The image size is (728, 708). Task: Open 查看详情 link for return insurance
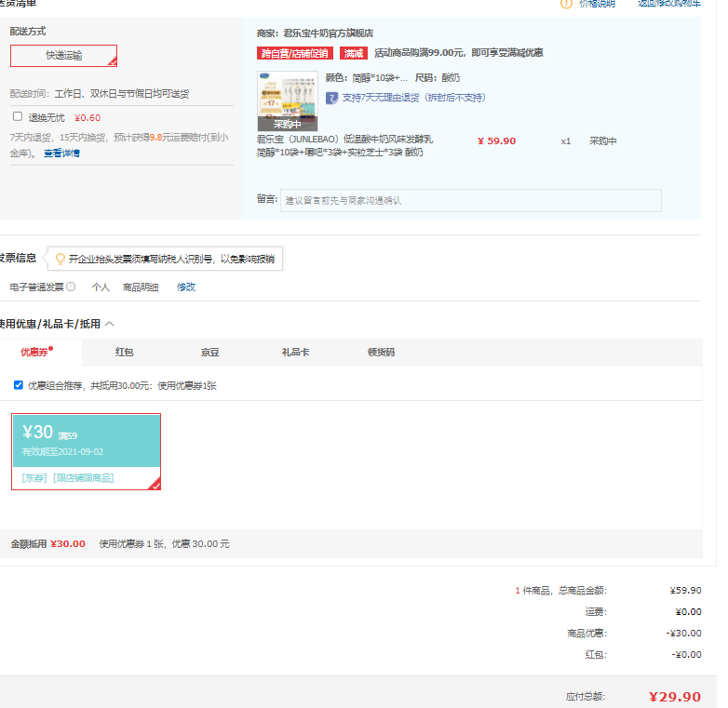click(61, 154)
